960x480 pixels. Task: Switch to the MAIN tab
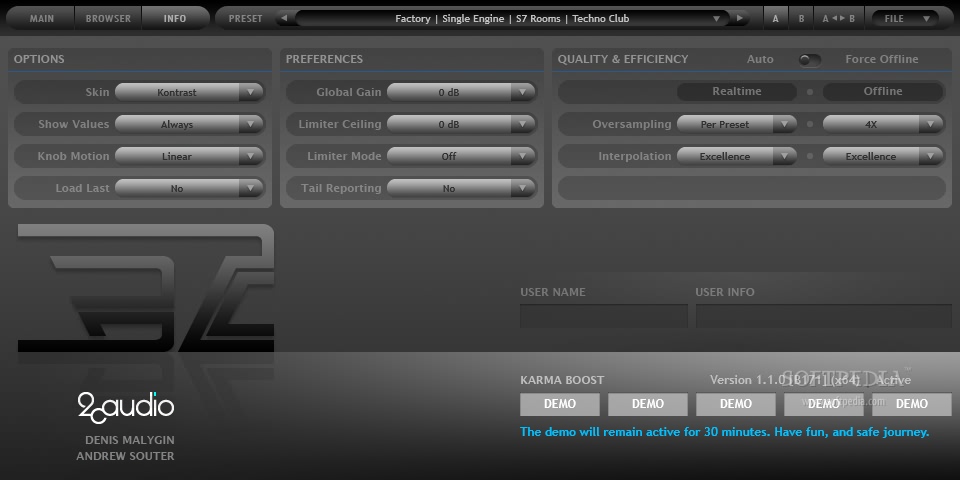click(42, 18)
